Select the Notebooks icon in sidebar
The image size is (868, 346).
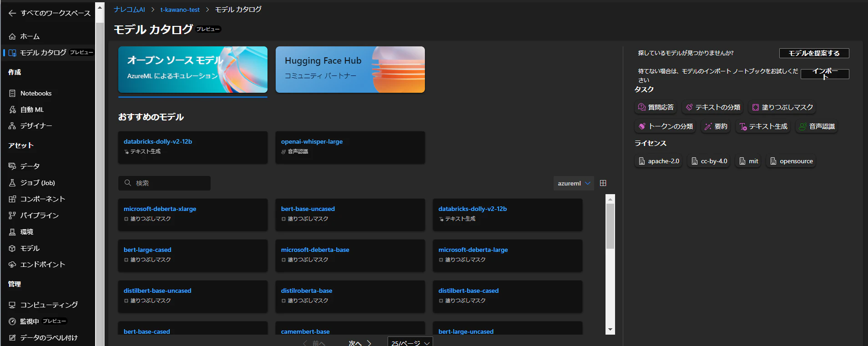pyautogui.click(x=12, y=93)
